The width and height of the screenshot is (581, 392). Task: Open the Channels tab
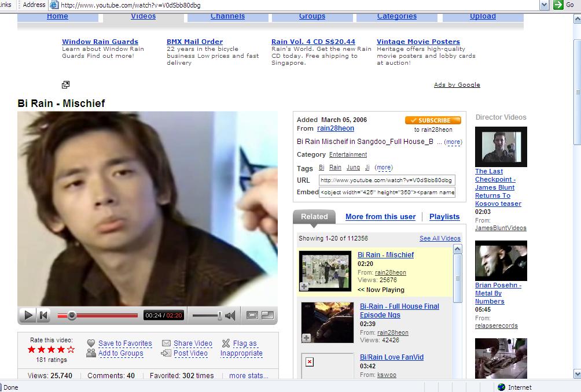228,16
